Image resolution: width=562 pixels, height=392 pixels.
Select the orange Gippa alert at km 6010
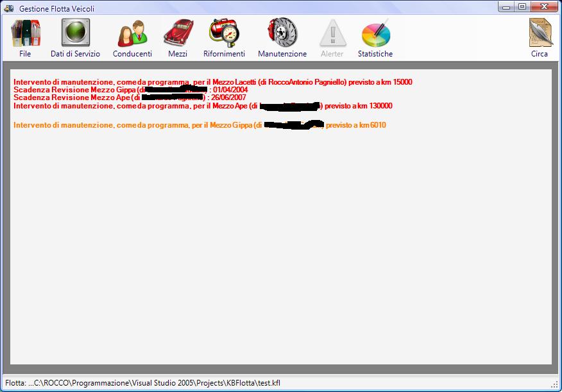click(x=200, y=125)
